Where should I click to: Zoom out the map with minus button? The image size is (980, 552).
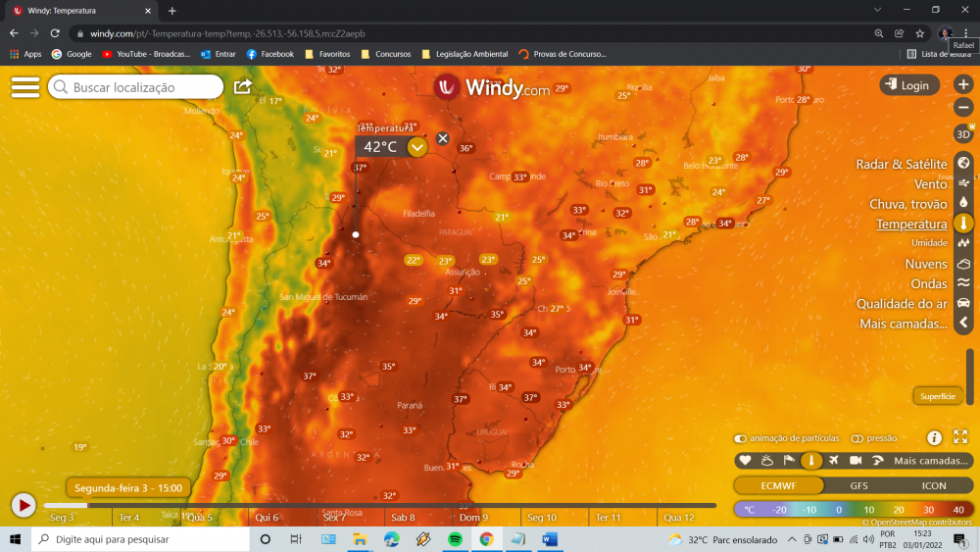click(963, 108)
